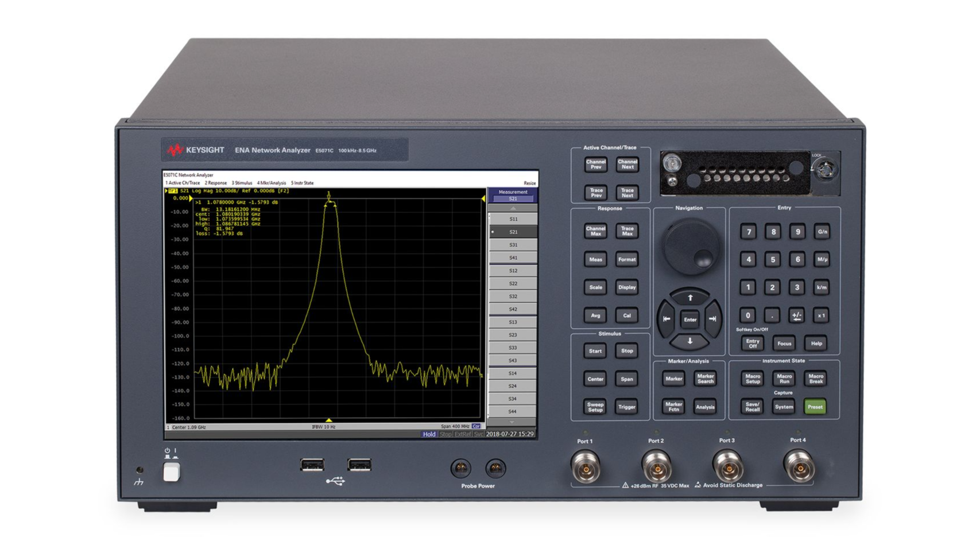Viewport: 980px width, 557px height.
Task: Click Resize in the menu bar
Action: [x=529, y=183]
